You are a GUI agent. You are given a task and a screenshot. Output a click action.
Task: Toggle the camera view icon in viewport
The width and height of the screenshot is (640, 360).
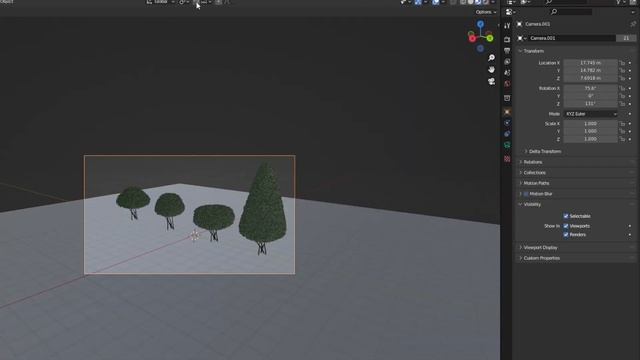(x=491, y=82)
